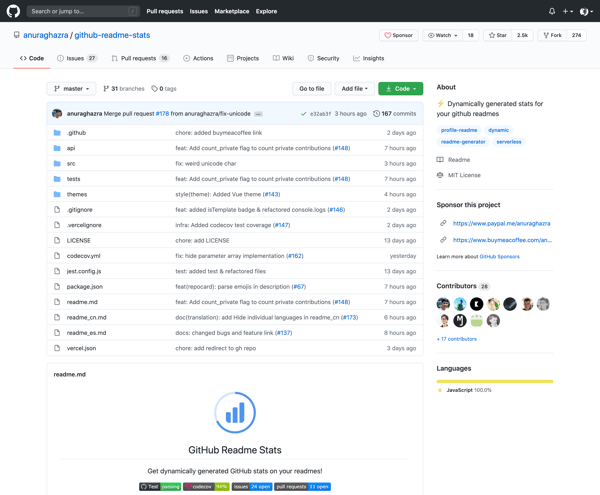Image resolution: width=600 pixels, height=495 pixels.
Task: Switch to the Issues tab
Action: (x=77, y=59)
